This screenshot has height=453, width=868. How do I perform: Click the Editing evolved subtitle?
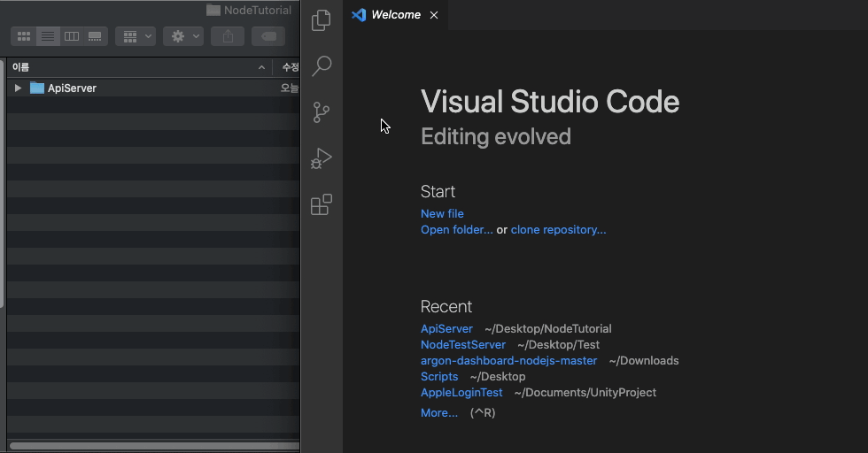pos(495,136)
